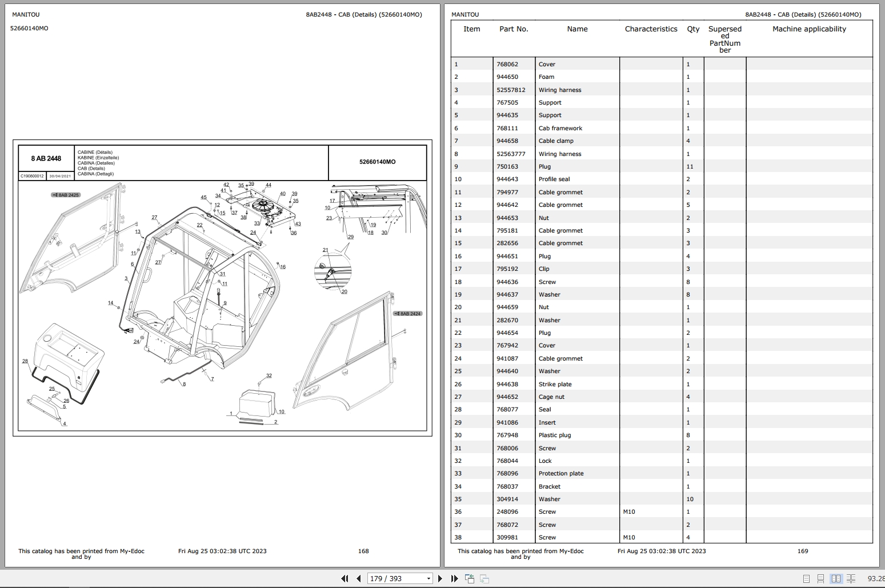Click the next view navigation icon
The image size is (885, 588).
pyautogui.click(x=484, y=578)
